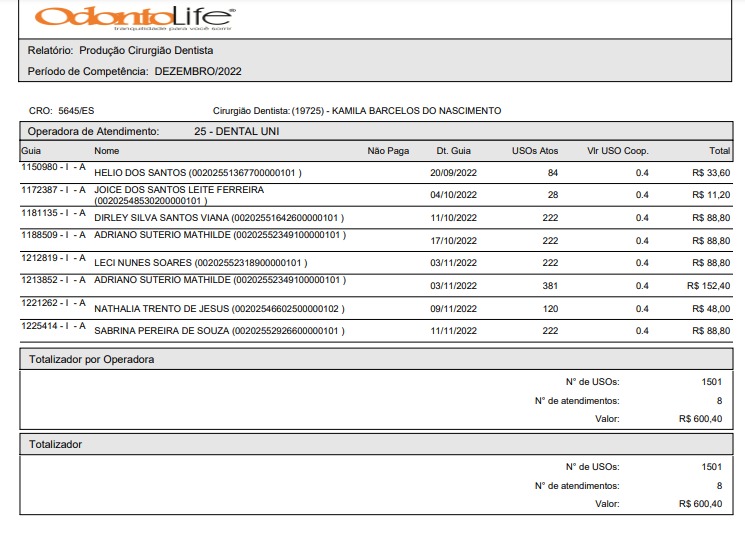Click patient 'DIRLEY SILVA SANTOS VIANA'

click(x=162, y=218)
